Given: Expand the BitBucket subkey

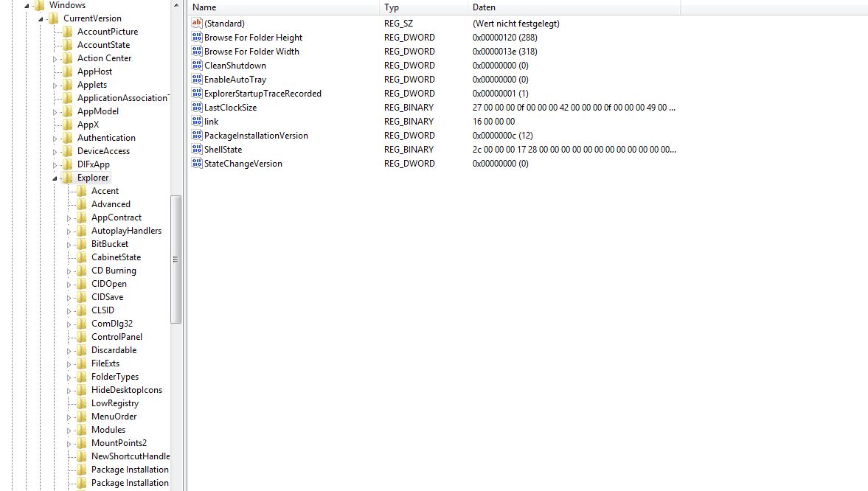Looking at the screenshot, I should click(69, 245).
